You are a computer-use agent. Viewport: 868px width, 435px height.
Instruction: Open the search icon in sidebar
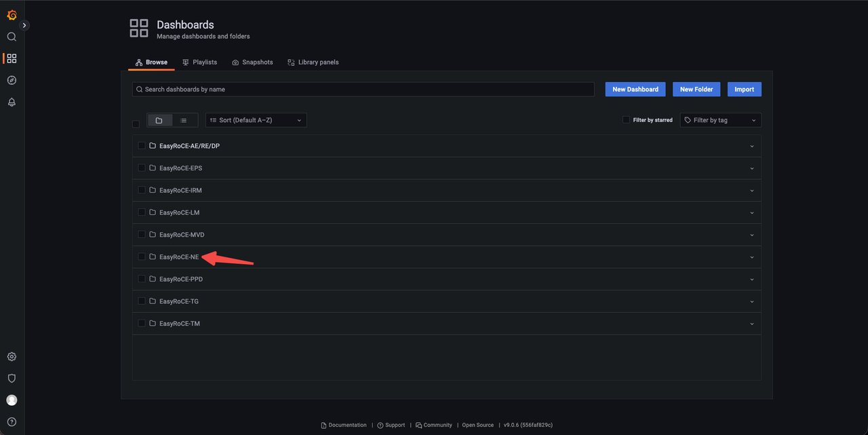[12, 37]
